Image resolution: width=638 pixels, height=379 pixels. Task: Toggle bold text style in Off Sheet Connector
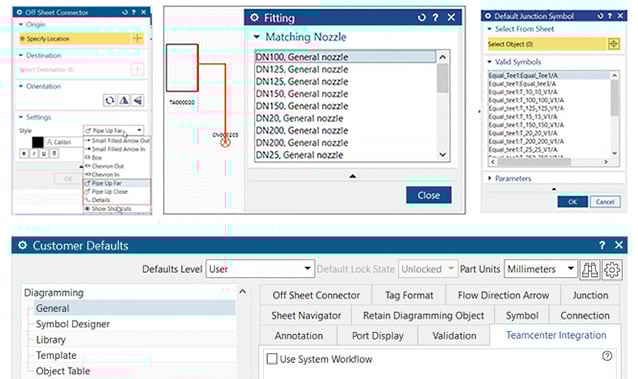pos(24,153)
